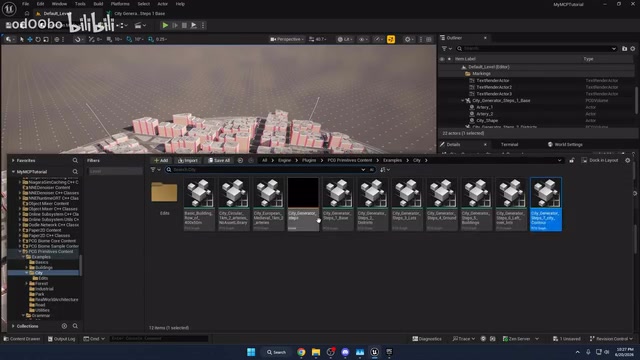Switch to the Terminal tab
640x360 pixels.
(509, 144)
